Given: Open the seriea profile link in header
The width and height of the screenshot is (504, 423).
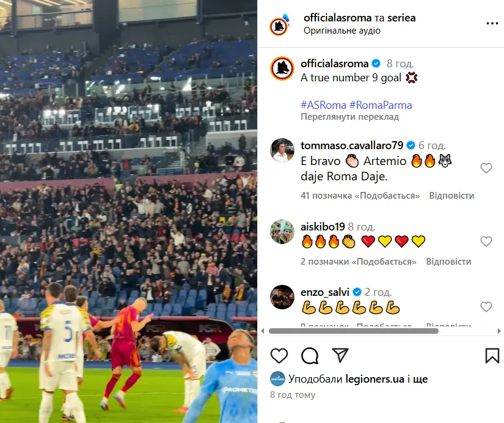Looking at the screenshot, I should (x=401, y=18).
